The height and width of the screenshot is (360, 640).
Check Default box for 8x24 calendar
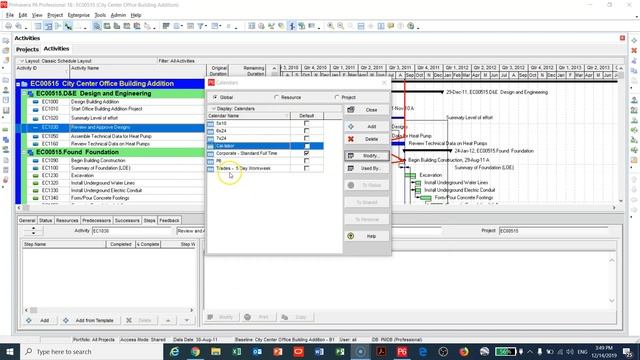[x=307, y=131]
